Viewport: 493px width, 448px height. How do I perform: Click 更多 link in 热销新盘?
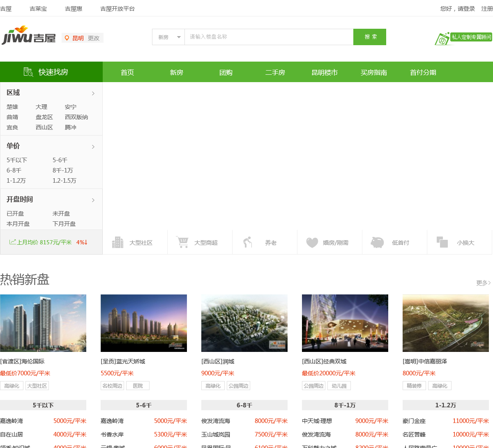[484, 283]
